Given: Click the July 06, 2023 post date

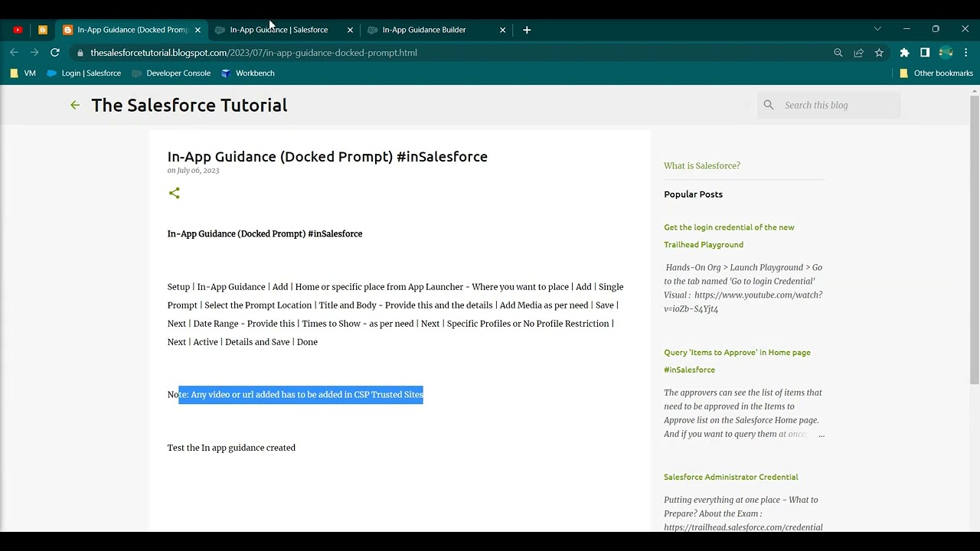Looking at the screenshot, I should (x=198, y=171).
